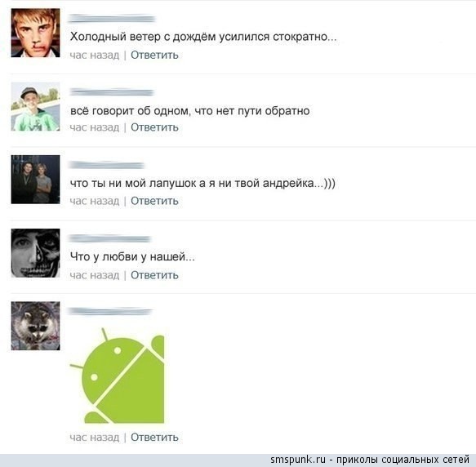Open blurred author name above the 'лапушок' comment
This screenshot has width=476, height=467.
(107, 165)
